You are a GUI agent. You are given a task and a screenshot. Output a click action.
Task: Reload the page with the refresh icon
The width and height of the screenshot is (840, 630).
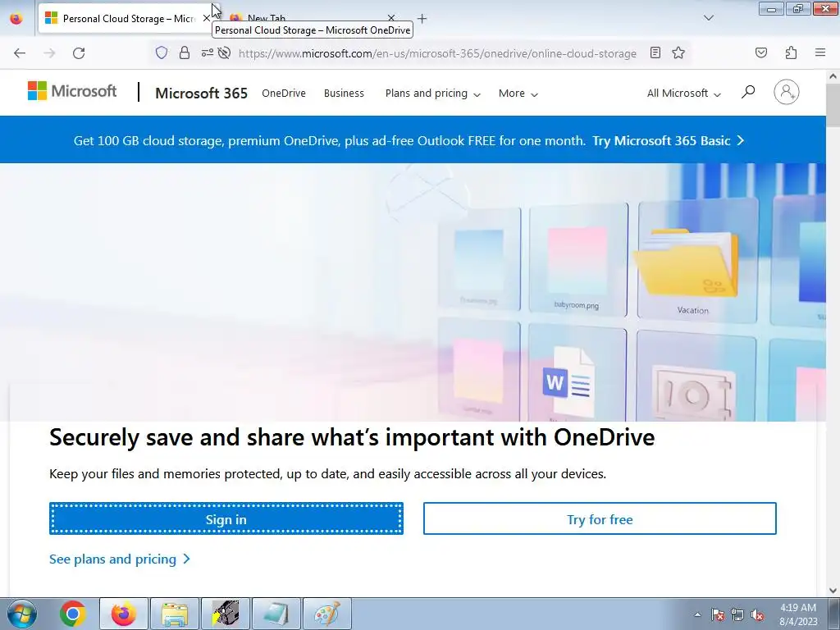tap(79, 53)
